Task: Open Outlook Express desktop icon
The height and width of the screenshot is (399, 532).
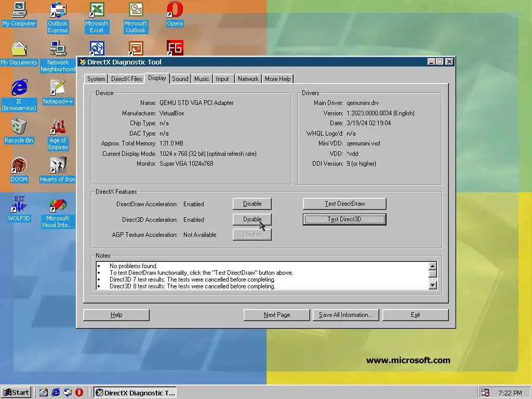Action: 58,17
